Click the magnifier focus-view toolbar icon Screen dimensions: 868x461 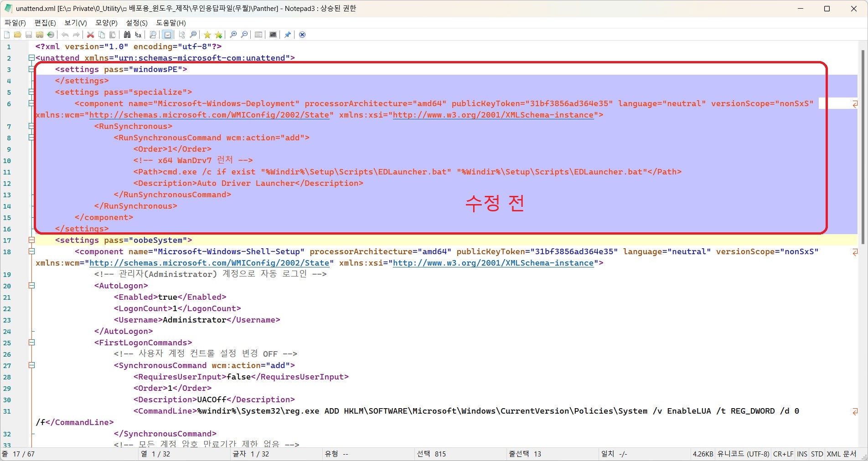[x=193, y=35]
